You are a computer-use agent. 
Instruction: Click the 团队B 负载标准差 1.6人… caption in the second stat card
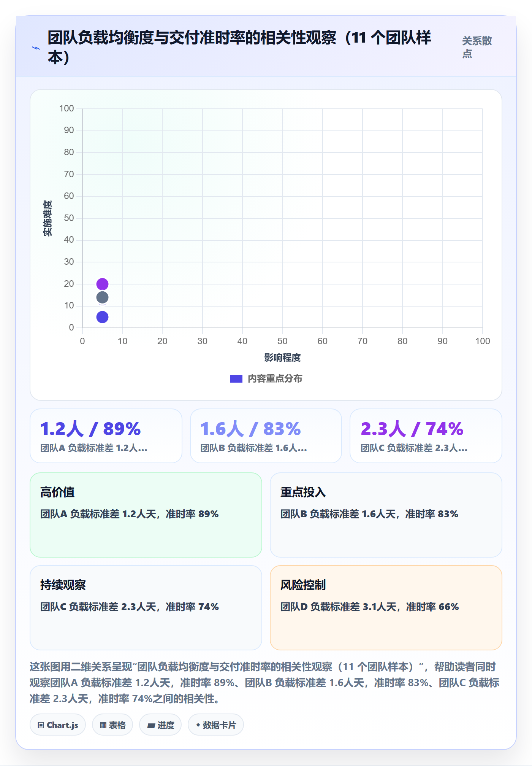(x=254, y=448)
